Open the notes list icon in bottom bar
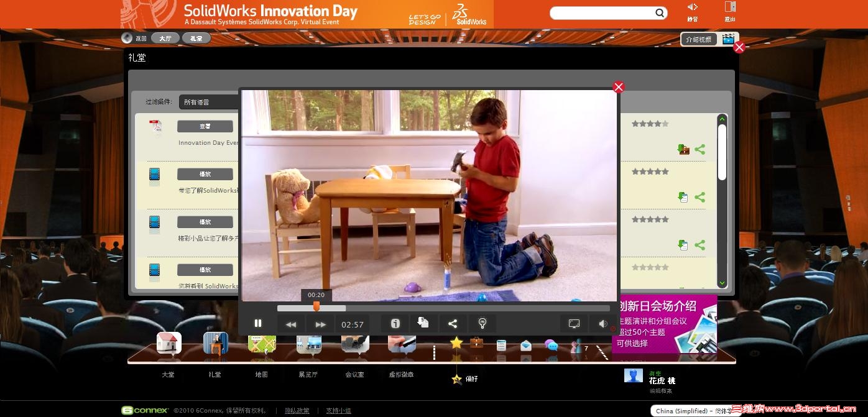Image resolution: width=868 pixels, height=417 pixels. pyautogui.click(x=501, y=345)
